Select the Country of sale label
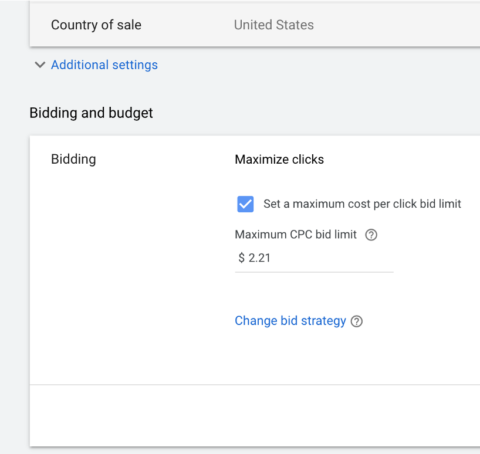This screenshot has width=480, height=454. tap(96, 25)
